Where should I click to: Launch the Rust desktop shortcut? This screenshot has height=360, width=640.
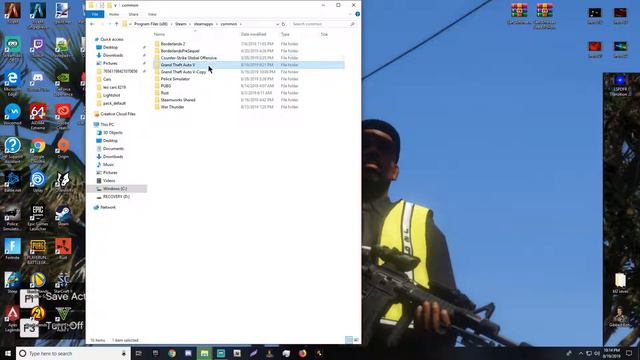[63, 249]
